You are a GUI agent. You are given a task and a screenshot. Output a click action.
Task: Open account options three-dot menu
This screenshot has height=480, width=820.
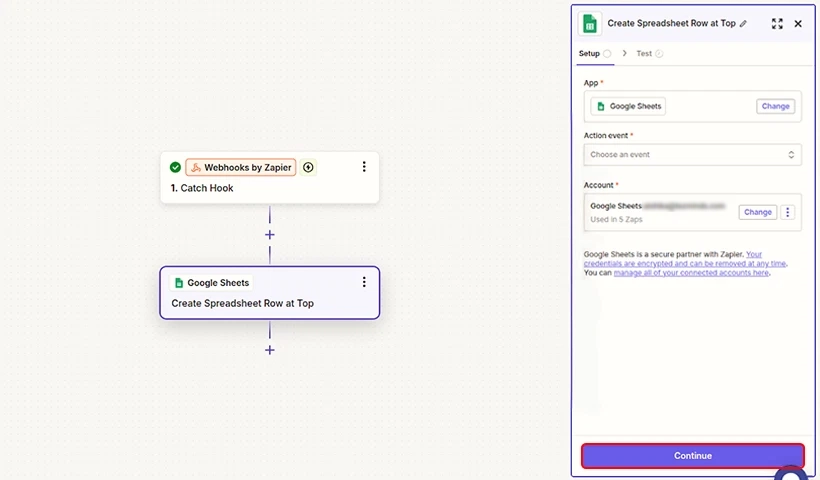pos(788,212)
